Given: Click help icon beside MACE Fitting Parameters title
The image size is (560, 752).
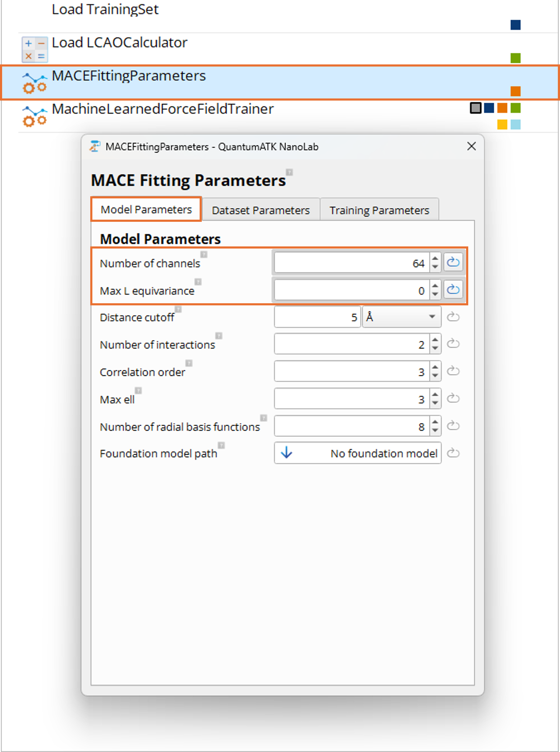Looking at the screenshot, I should point(289,172).
